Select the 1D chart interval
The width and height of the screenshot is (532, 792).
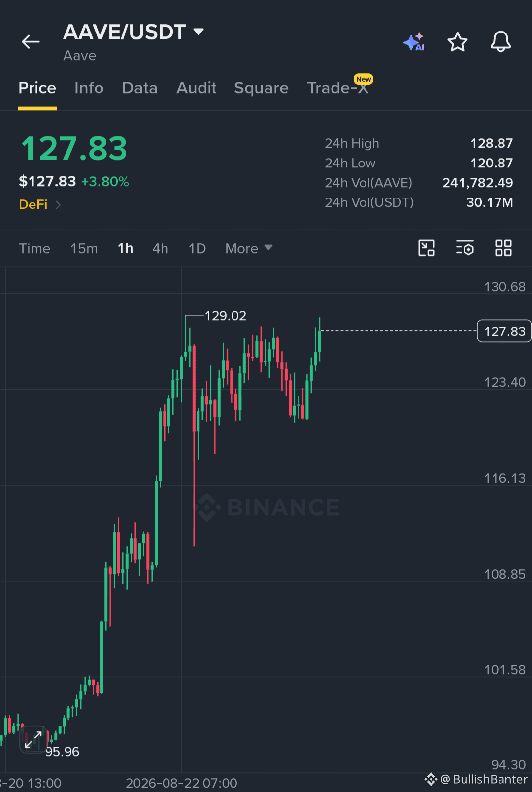(197, 249)
